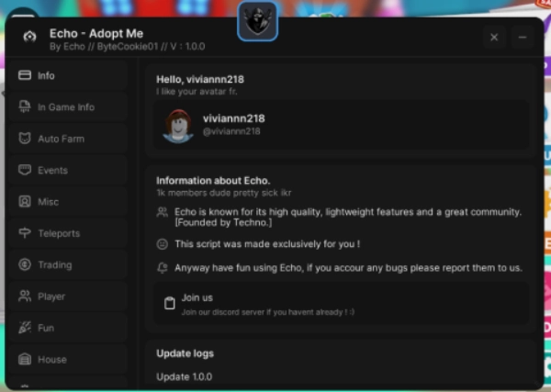
Task: Click the Player label in sidebar
Action: click(x=51, y=297)
